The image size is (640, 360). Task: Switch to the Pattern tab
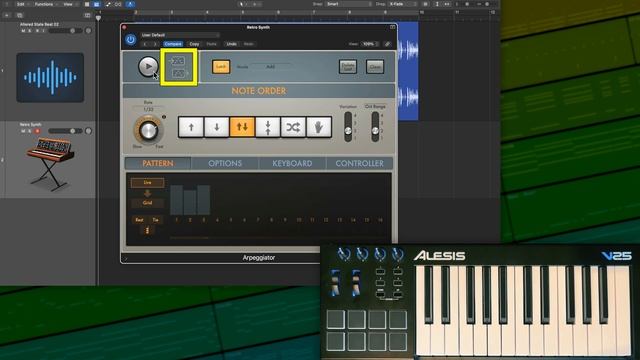(158, 163)
